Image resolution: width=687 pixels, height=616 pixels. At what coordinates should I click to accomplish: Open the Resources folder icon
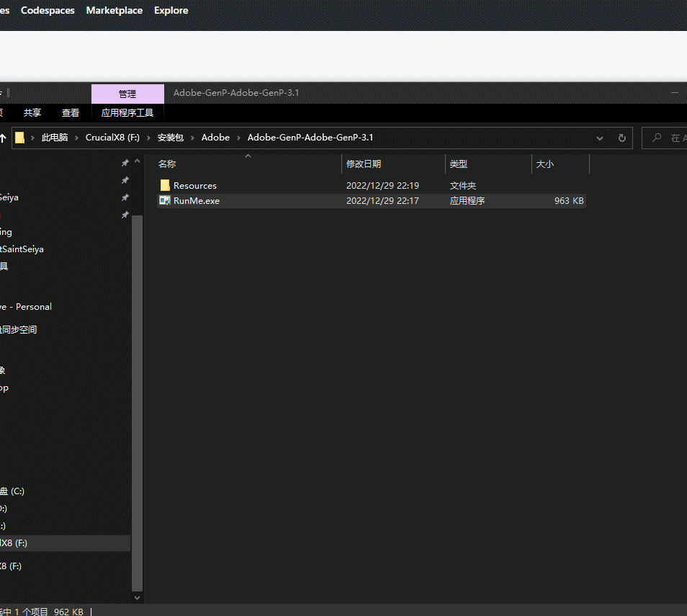click(165, 185)
